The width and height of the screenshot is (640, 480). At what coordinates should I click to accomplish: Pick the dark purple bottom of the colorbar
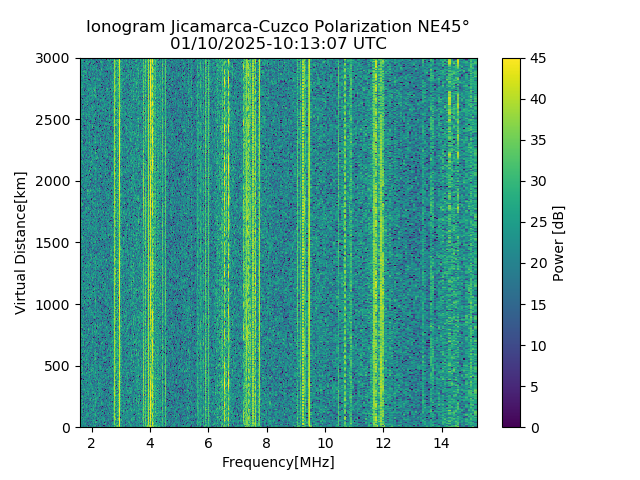pyautogui.click(x=511, y=424)
